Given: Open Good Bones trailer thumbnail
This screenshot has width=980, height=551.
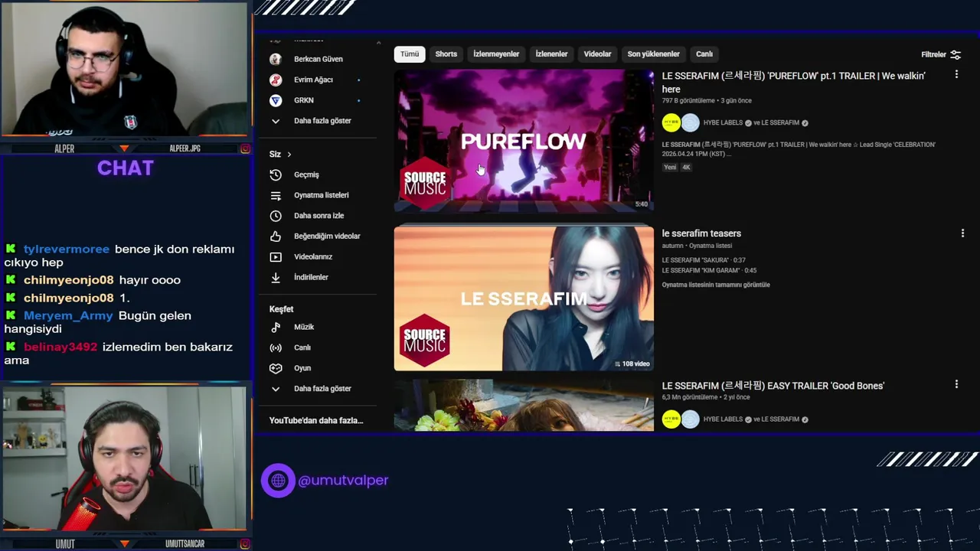Looking at the screenshot, I should (524, 406).
